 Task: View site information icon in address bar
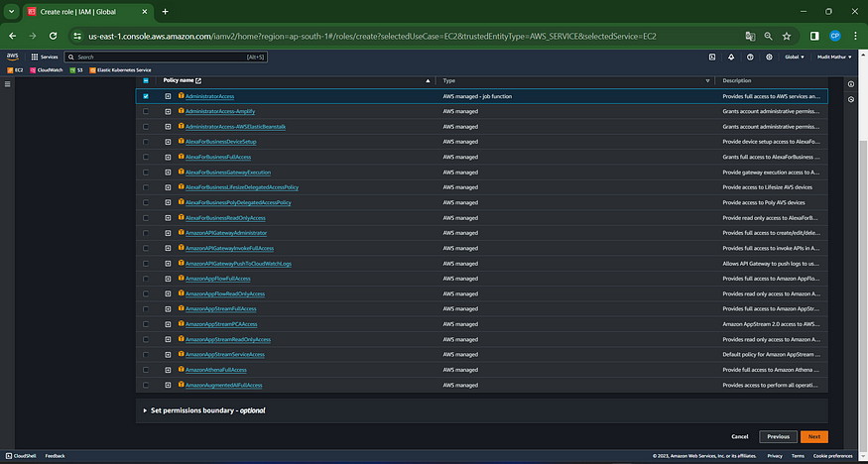pos(77,36)
